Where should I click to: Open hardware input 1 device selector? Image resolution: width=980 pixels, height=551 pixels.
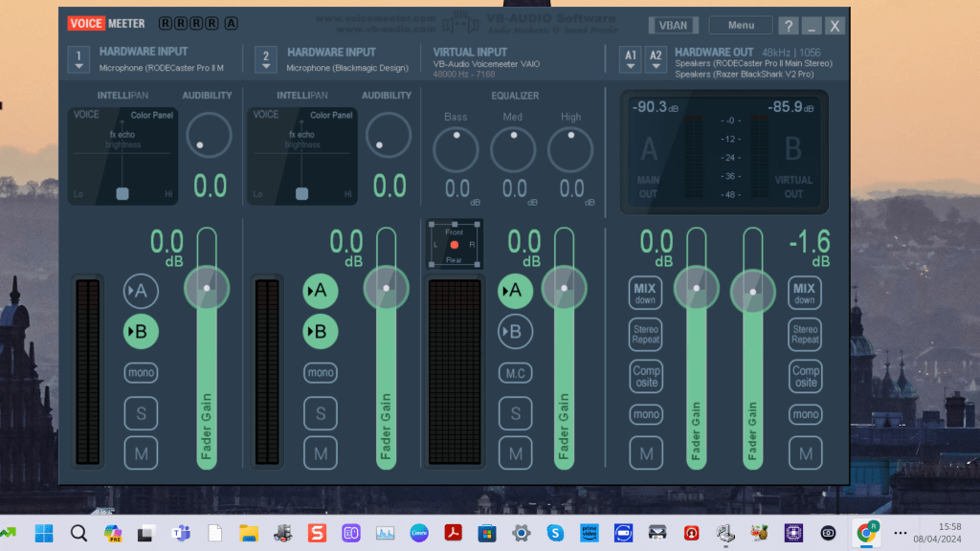[78, 59]
